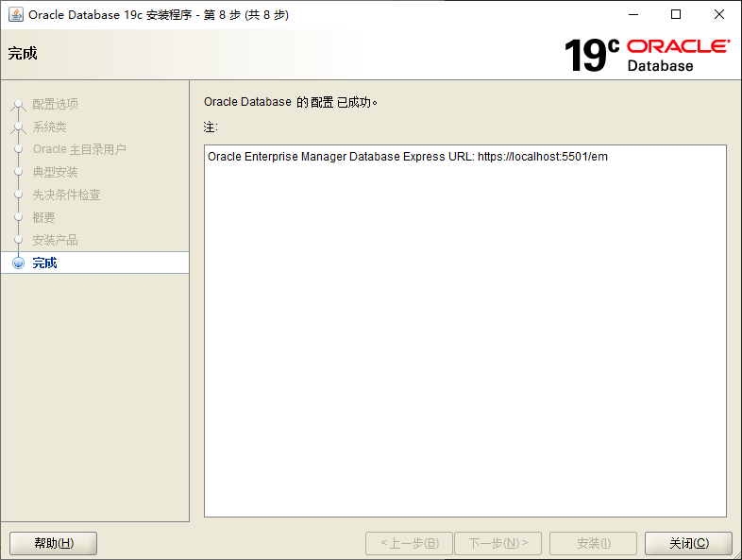
Task: Minimize the installer window
Action: point(633,15)
